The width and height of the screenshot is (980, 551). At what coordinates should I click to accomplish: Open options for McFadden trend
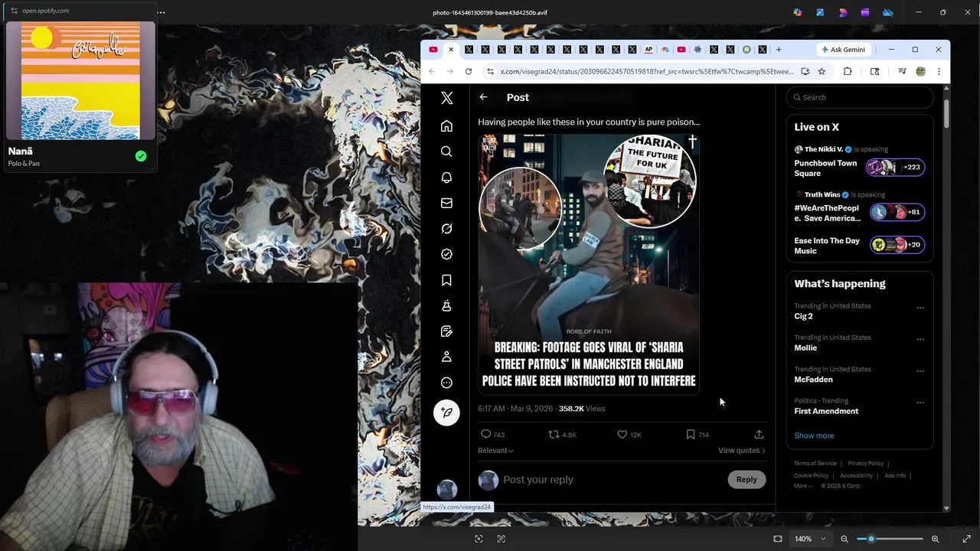pyautogui.click(x=920, y=371)
